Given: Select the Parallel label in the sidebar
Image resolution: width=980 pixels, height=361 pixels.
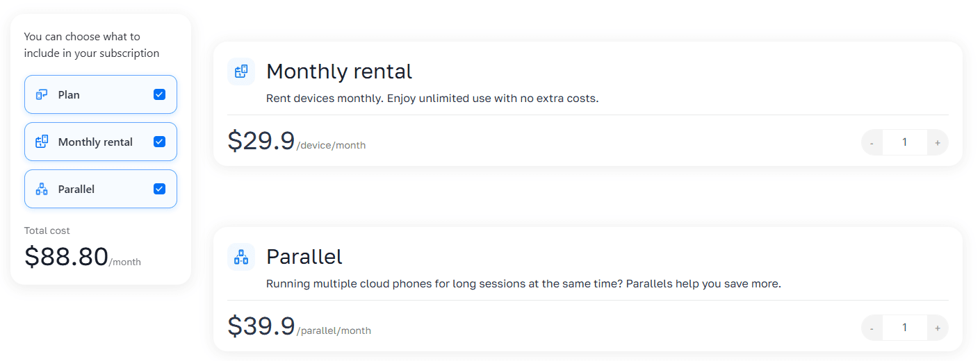Looking at the screenshot, I should 76,189.
